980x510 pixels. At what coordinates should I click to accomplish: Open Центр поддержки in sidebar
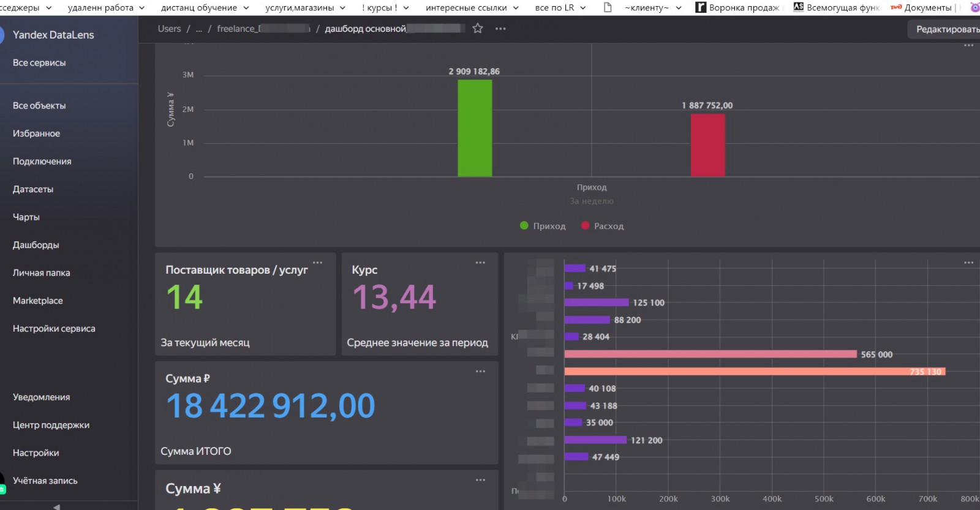pos(51,425)
